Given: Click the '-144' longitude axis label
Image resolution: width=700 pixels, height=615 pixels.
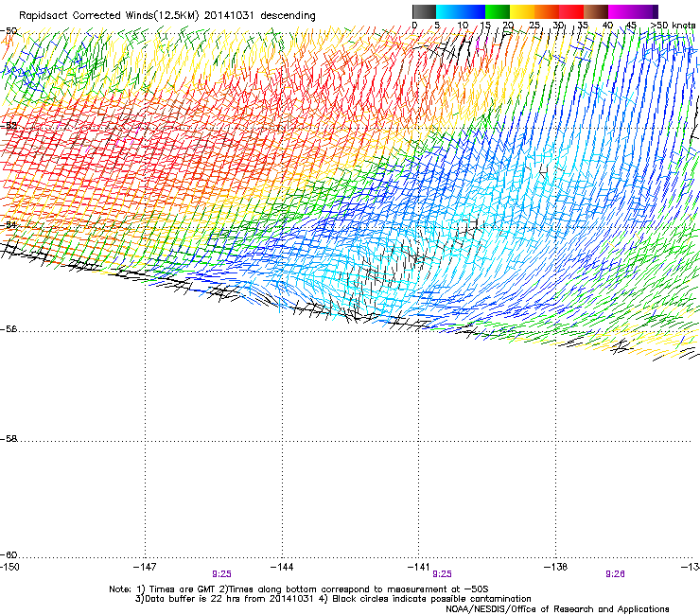Looking at the screenshot, I should [x=282, y=567].
